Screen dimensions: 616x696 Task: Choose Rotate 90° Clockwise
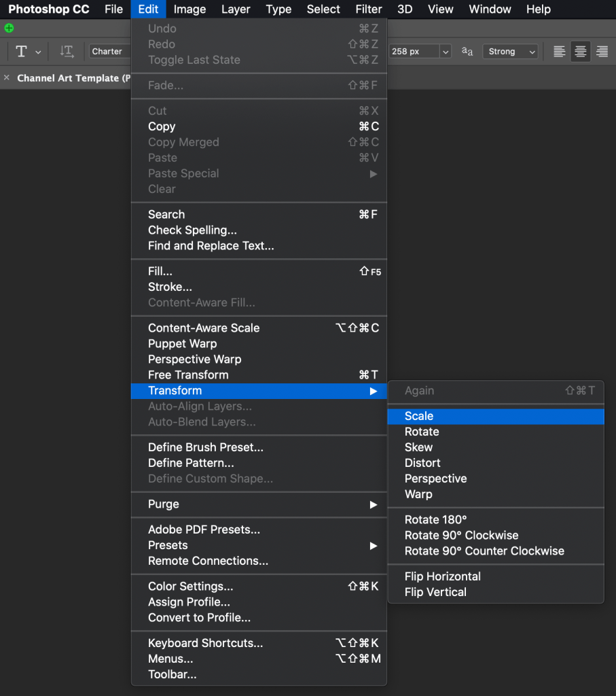(x=461, y=536)
